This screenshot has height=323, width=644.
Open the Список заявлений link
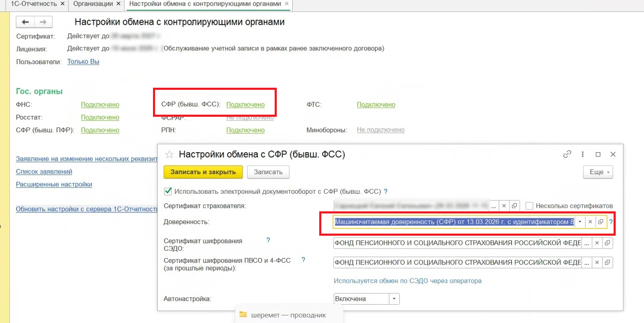[x=44, y=172]
